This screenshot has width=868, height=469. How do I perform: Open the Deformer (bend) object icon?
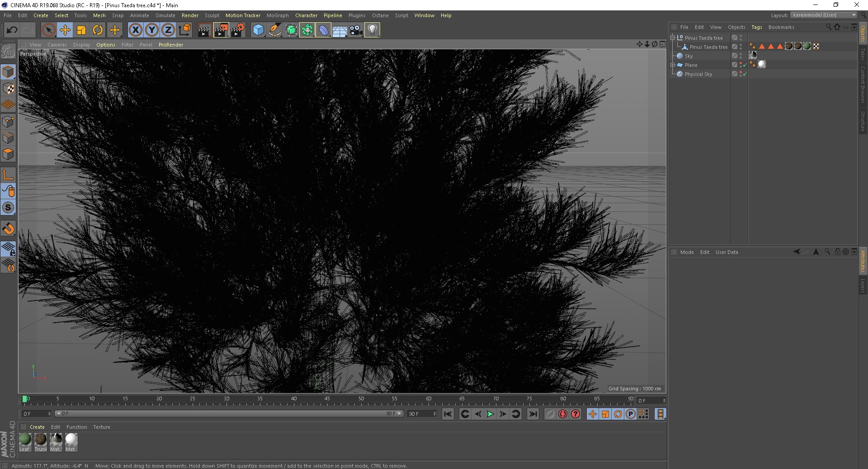323,30
